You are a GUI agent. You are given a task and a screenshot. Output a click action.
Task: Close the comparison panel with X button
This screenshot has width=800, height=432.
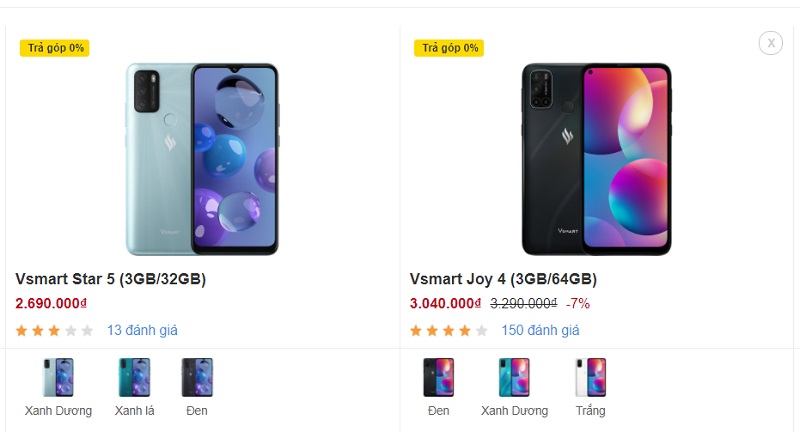[x=770, y=42]
